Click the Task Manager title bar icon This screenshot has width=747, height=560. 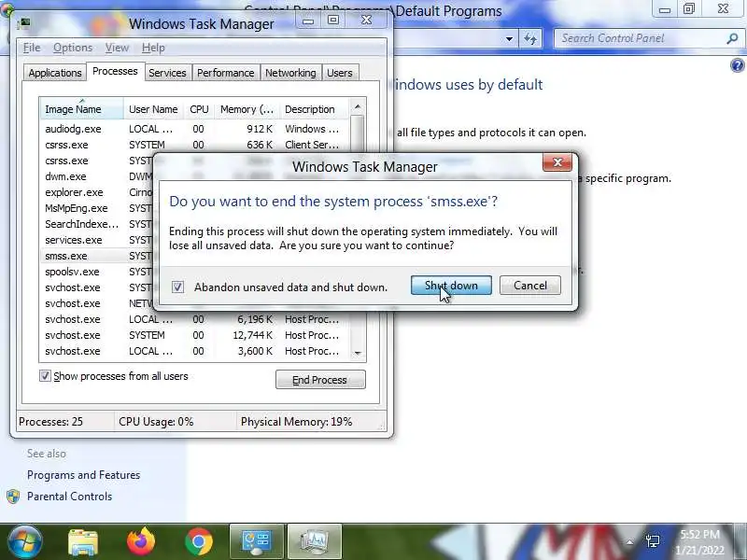tap(25, 22)
